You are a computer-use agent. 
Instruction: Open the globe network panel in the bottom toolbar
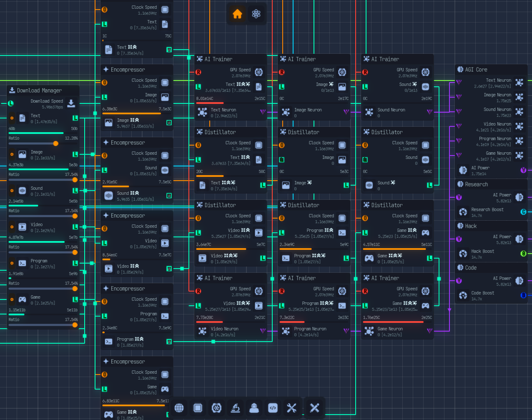click(x=179, y=408)
